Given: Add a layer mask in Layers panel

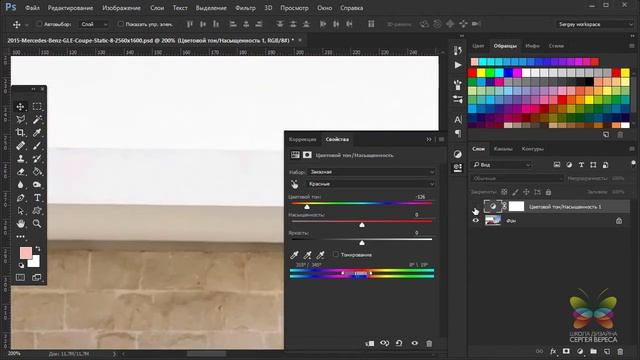Looking at the screenshot, I should (566, 351).
